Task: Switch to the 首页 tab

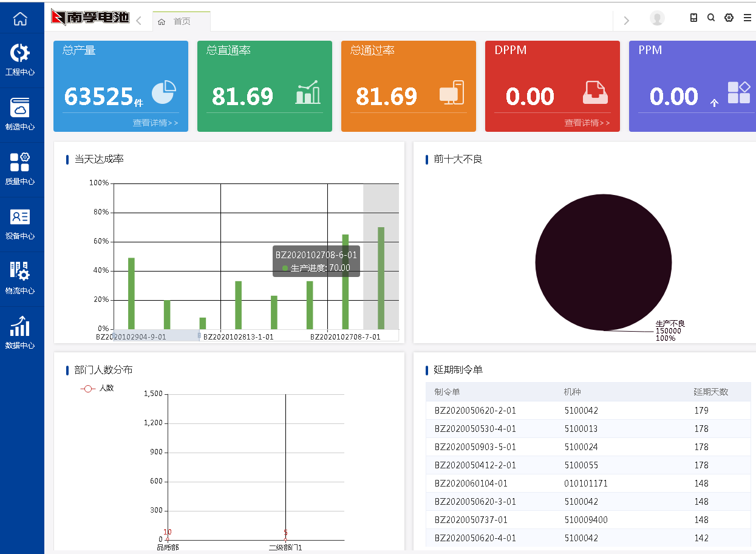Action: pos(180,20)
